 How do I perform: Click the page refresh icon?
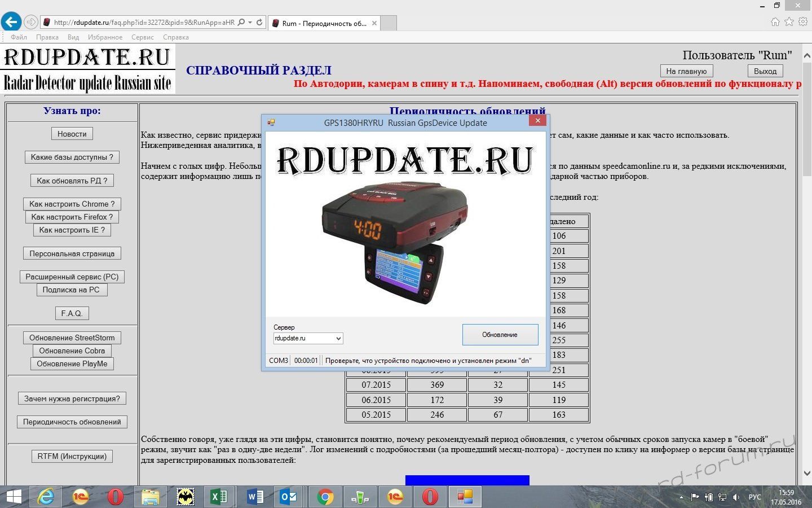point(259,23)
